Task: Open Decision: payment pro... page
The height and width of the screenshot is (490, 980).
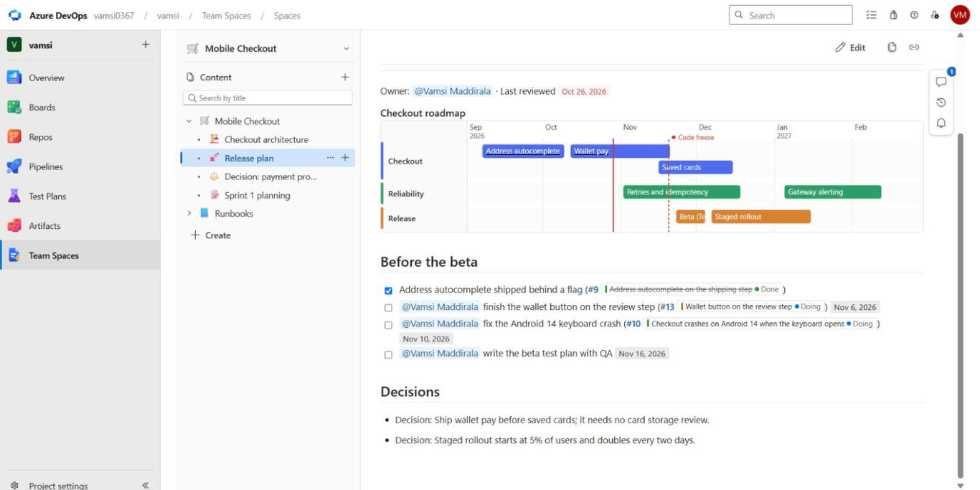Action: click(x=270, y=176)
